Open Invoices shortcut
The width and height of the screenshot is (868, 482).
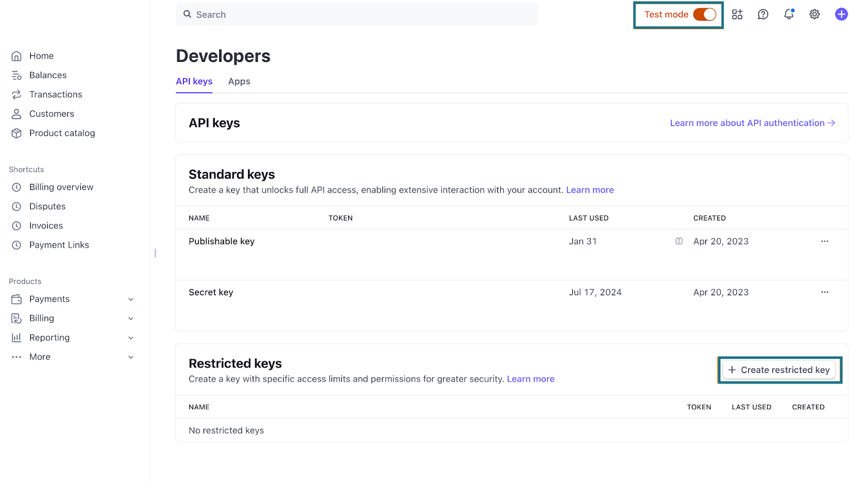[46, 226]
